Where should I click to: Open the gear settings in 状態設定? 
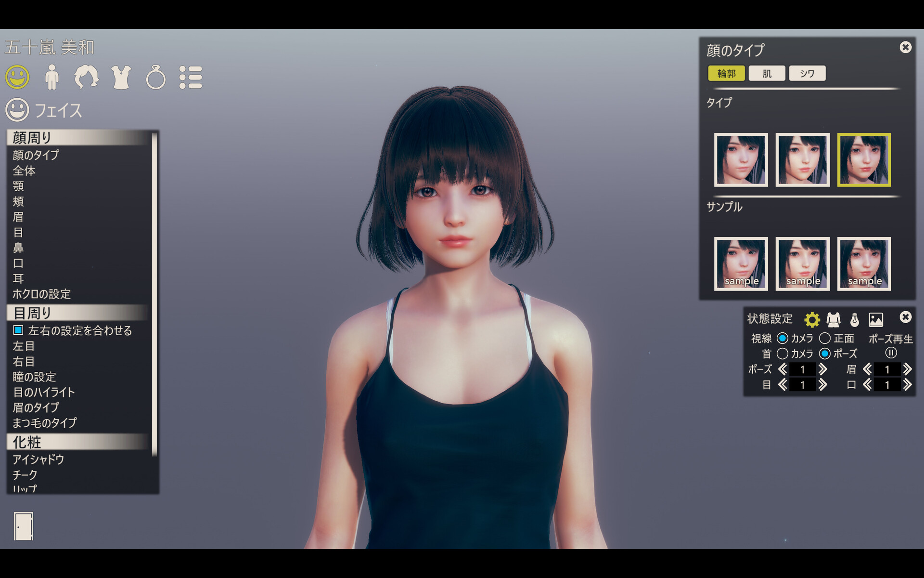(812, 319)
